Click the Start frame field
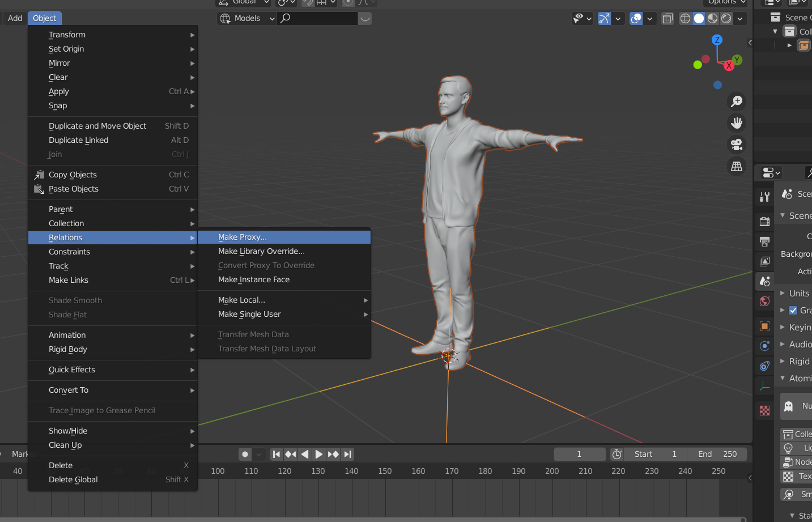The height and width of the screenshot is (522, 812). pos(656,454)
